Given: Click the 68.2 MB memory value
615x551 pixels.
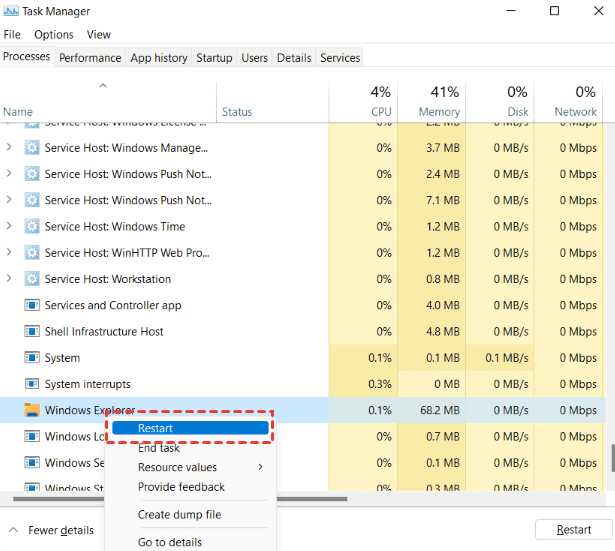Looking at the screenshot, I should [x=440, y=410].
